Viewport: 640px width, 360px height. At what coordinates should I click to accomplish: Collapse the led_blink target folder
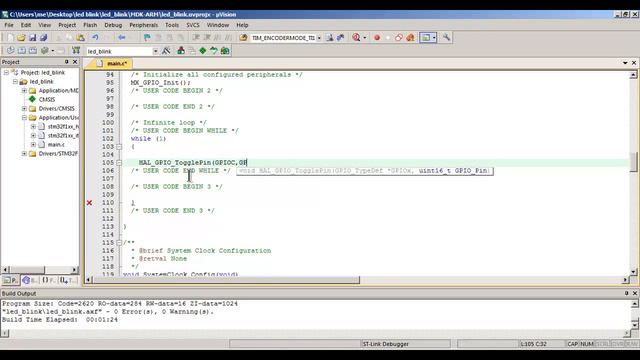pyautogui.click(x=15, y=81)
